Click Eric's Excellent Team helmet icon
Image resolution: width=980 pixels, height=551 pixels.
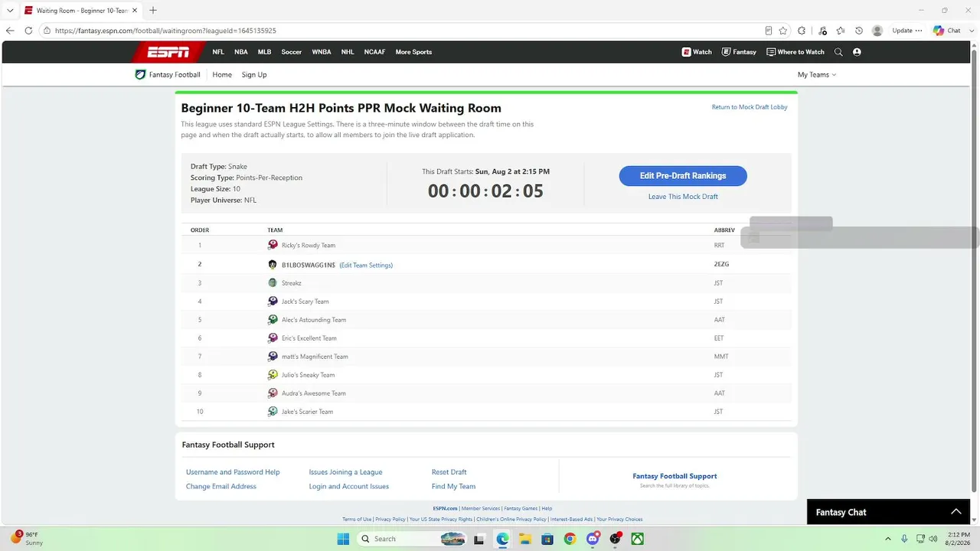coord(273,338)
